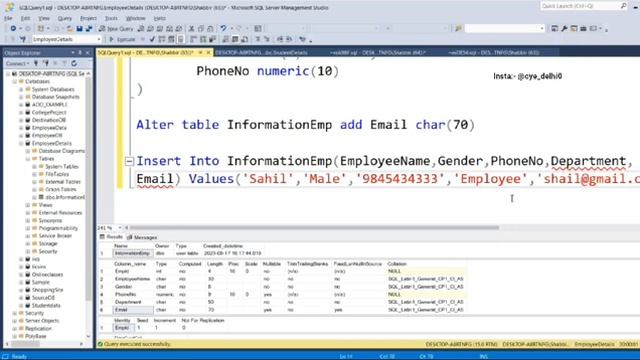Click the Email column name cell in results

[x=133, y=310]
